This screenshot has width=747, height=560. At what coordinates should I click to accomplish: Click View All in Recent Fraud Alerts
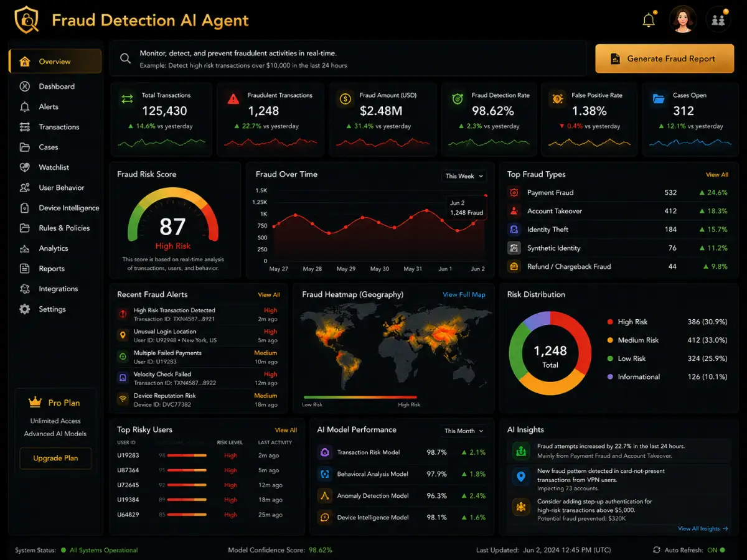[x=269, y=295]
